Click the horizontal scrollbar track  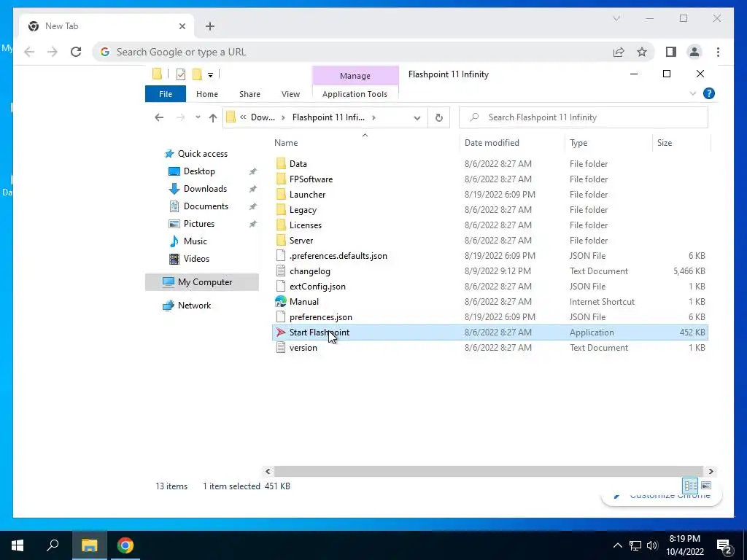coord(488,472)
